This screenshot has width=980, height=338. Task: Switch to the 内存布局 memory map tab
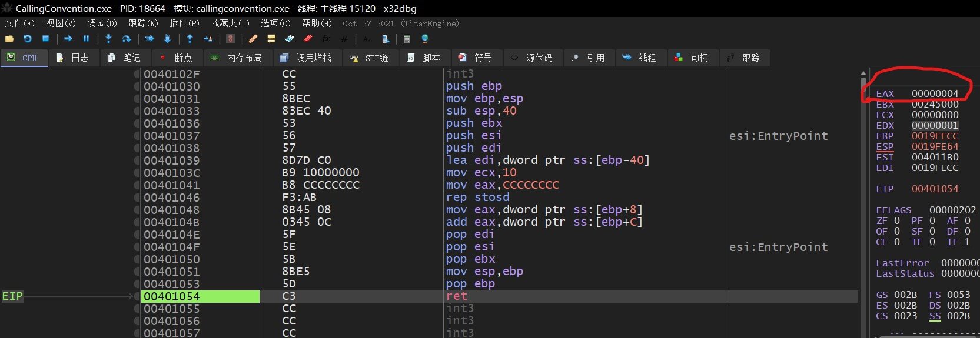[237, 58]
